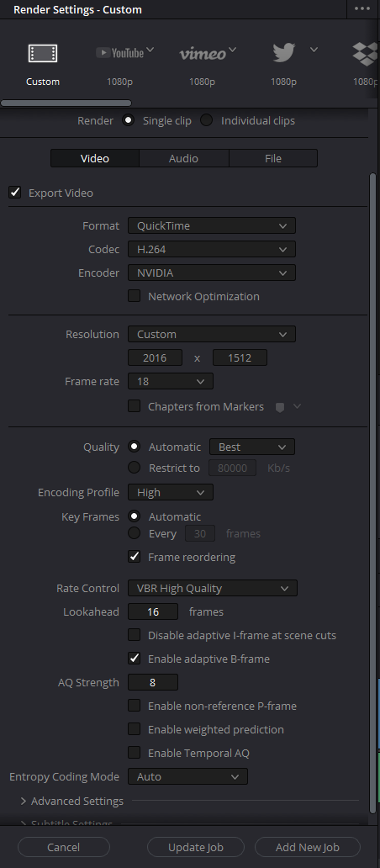380x868 pixels.
Task: Click the Lookahead frames input field
Action: tap(153, 611)
